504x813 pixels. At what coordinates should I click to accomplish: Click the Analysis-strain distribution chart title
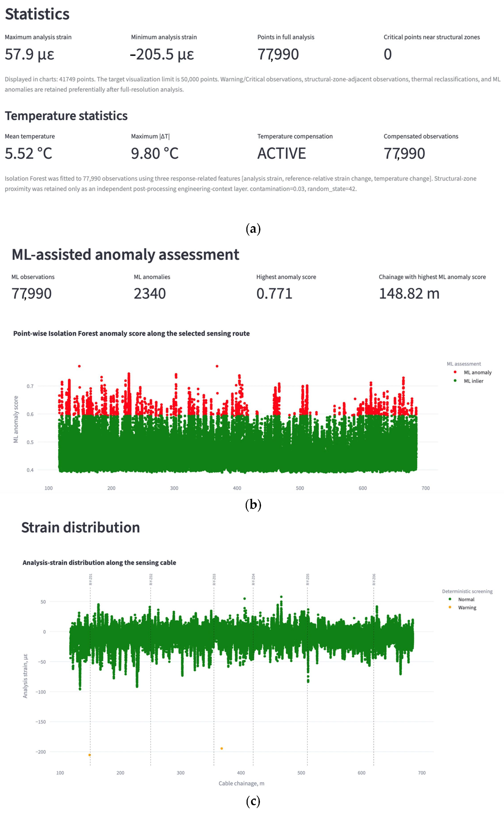(99, 562)
